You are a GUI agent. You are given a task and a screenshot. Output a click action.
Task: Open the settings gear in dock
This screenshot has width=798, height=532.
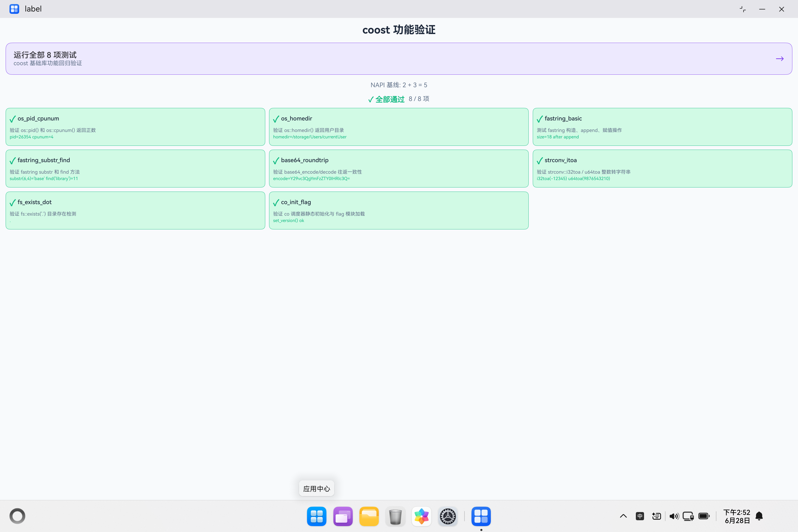point(448,516)
